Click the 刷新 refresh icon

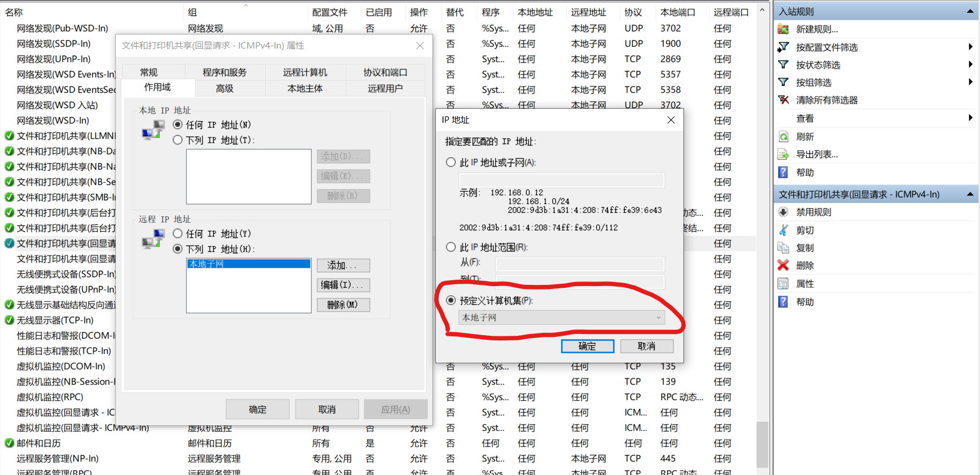(783, 137)
